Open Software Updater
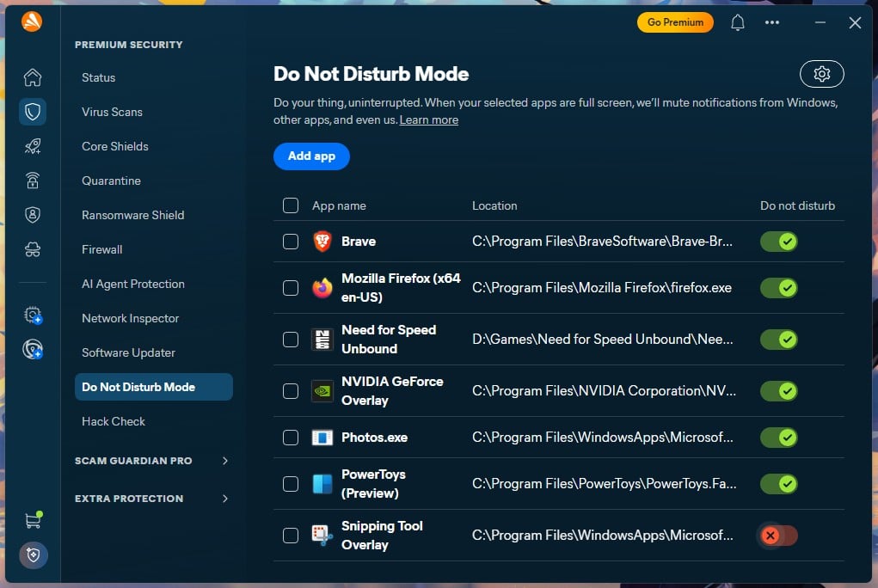The height and width of the screenshot is (588, 878). pyautogui.click(x=128, y=352)
